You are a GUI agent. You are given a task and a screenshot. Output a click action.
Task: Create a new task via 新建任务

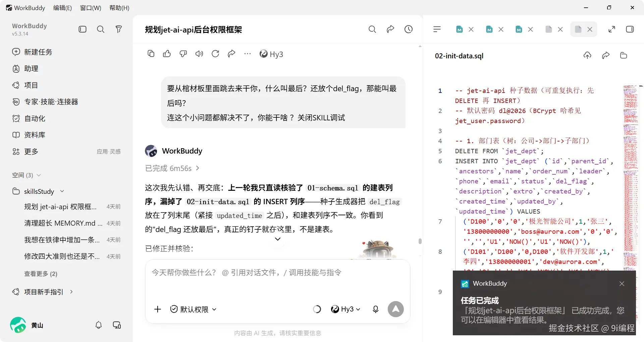pos(66,52)
